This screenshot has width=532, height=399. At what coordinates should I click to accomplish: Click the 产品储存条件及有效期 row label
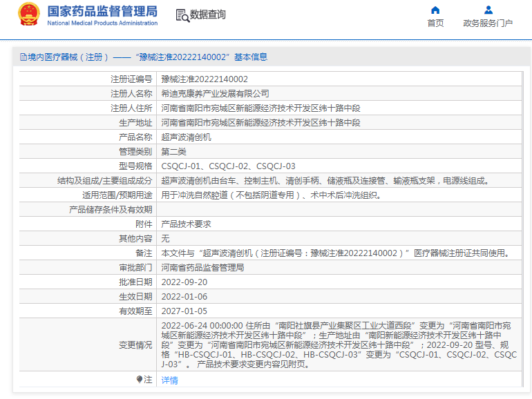coord(111,210)
